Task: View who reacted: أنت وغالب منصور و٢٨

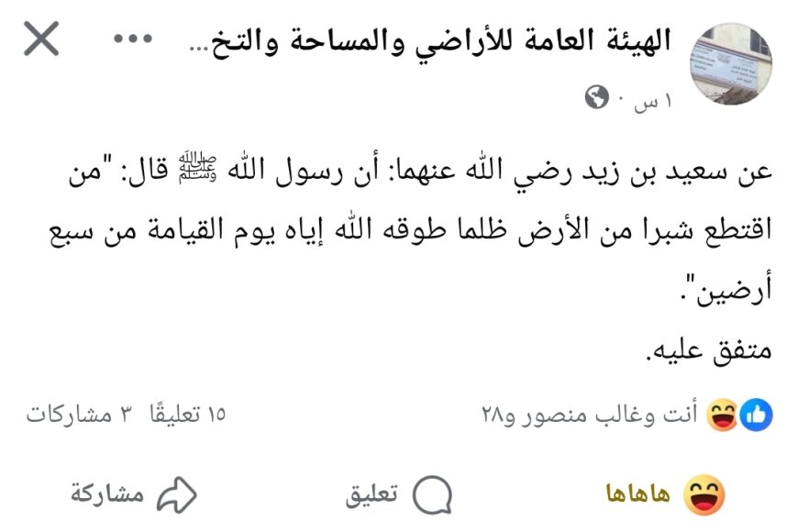Action: pos(590,416)
